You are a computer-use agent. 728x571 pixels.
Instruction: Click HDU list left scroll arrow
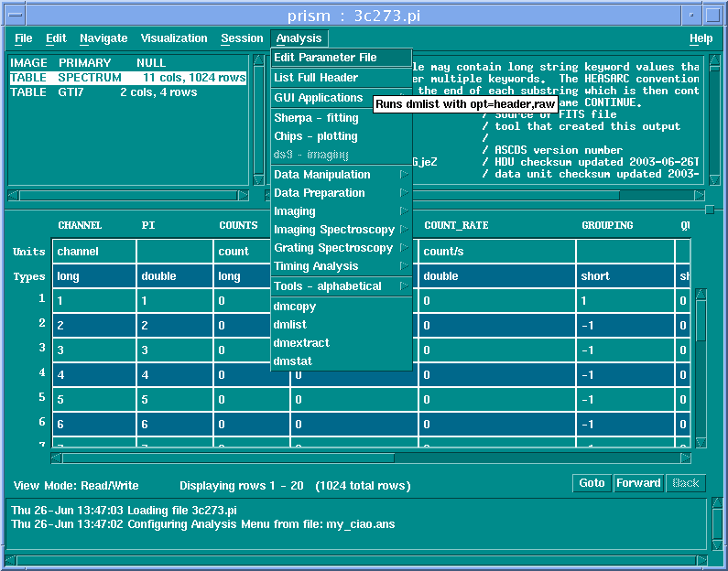point(14,195)
